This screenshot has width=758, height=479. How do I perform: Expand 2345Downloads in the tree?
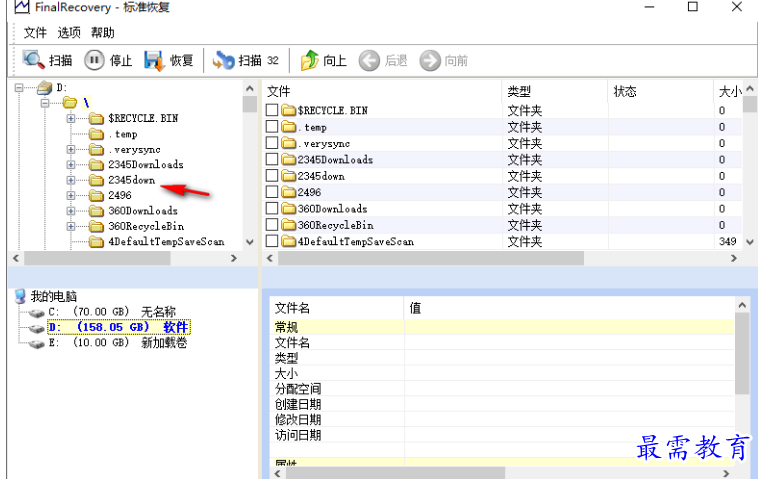point(71,165)
